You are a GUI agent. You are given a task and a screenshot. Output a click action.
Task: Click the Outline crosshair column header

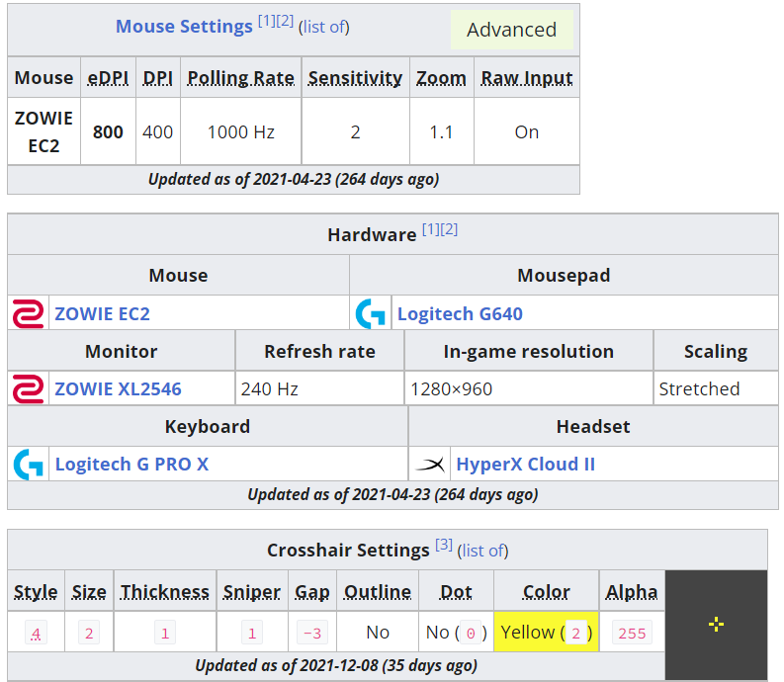[378, 592]
